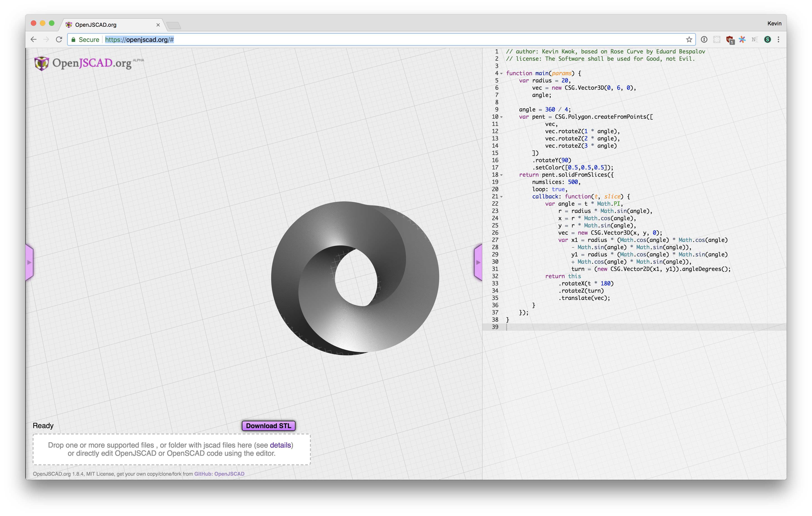Screen dimensions: 812x516
Task: Click '.rotateX(t * 180)' code line
Action: click(x=586, y=283)
